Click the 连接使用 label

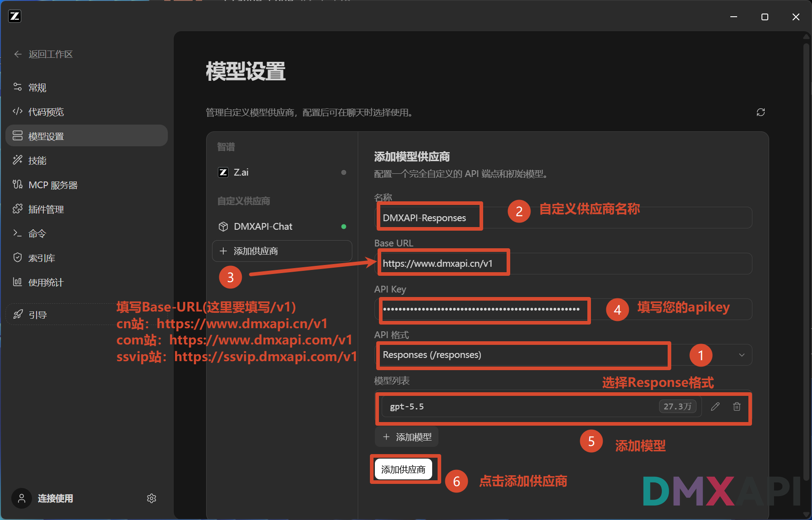pos(55,498)
